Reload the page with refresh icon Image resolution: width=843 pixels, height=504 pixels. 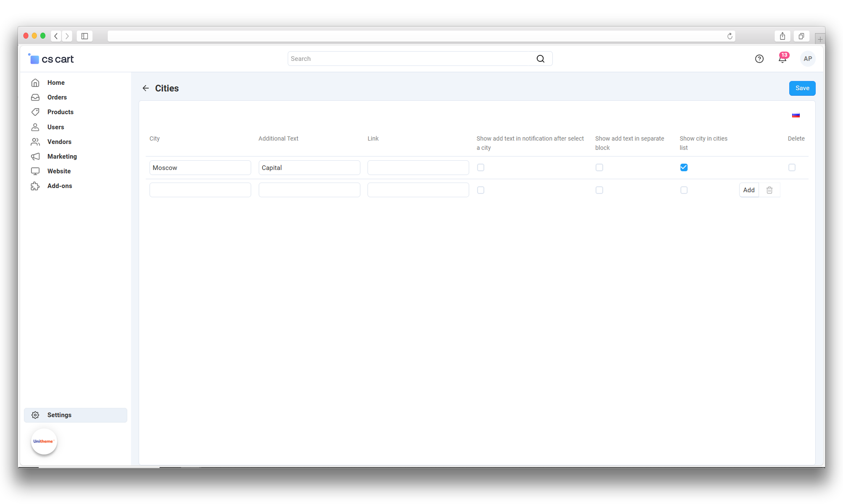tap(730, 36)
